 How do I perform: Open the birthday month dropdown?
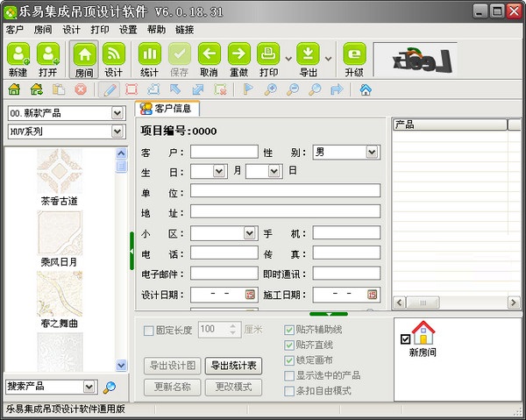coord(218,172)
